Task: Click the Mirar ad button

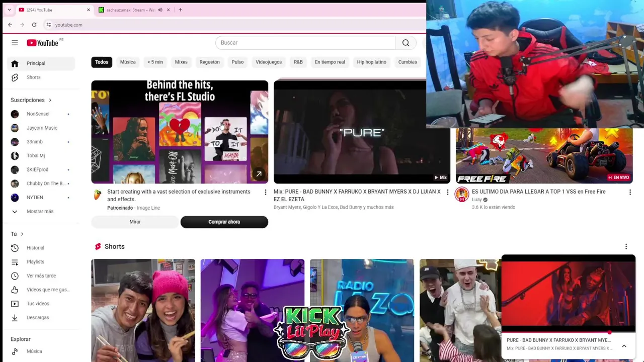Action: (x=135, y=222)
